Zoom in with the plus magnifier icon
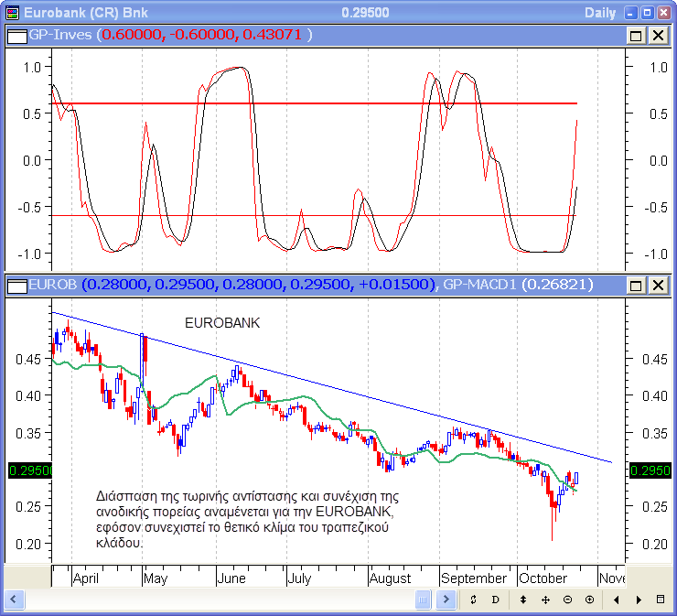Image resolution: width=677 pixels, height=616 pixels. click(x=589, y=600)
